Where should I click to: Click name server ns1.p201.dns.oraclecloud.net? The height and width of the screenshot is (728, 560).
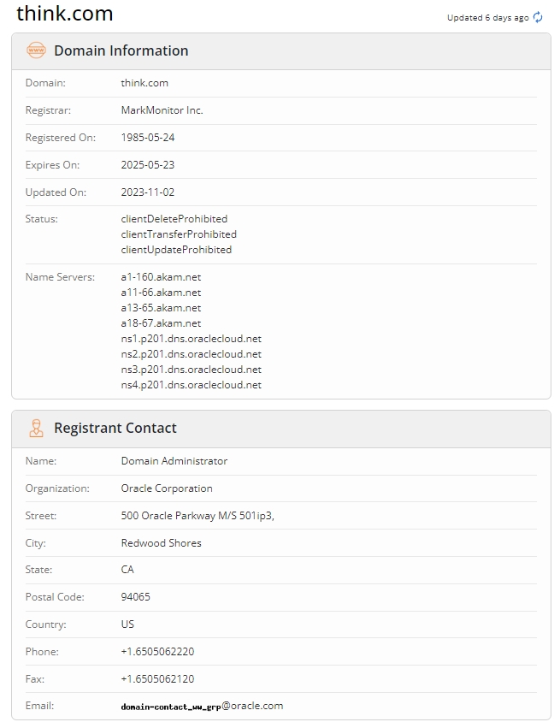192,339
